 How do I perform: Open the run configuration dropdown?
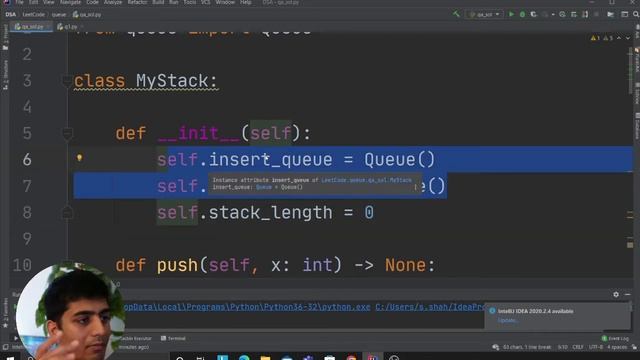click(484, 14)
